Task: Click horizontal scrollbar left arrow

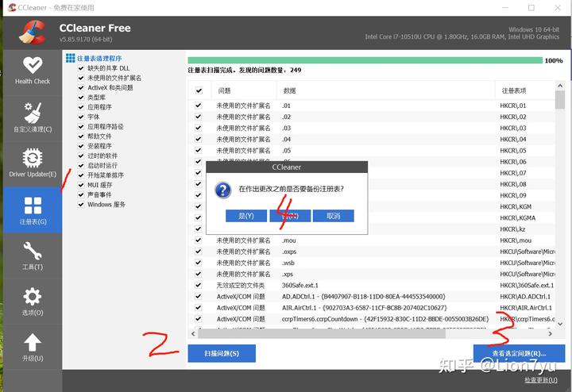Action: [193, 333]
